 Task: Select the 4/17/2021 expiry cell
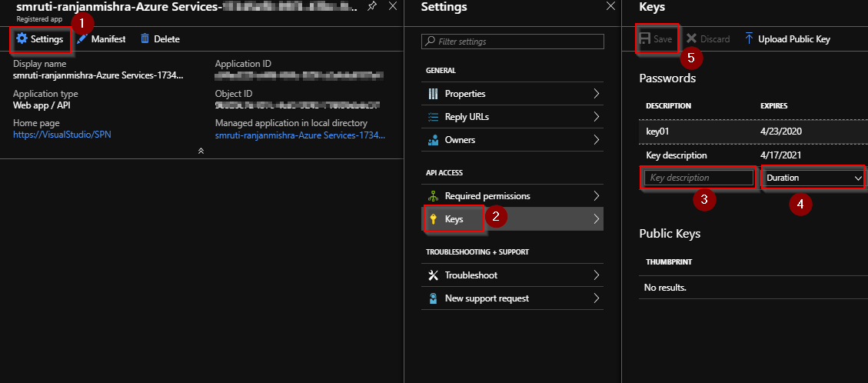tap(781, 155)
